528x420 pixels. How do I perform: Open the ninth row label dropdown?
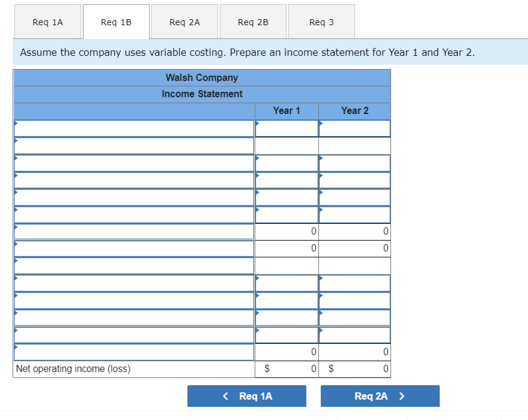click(134, 266)
